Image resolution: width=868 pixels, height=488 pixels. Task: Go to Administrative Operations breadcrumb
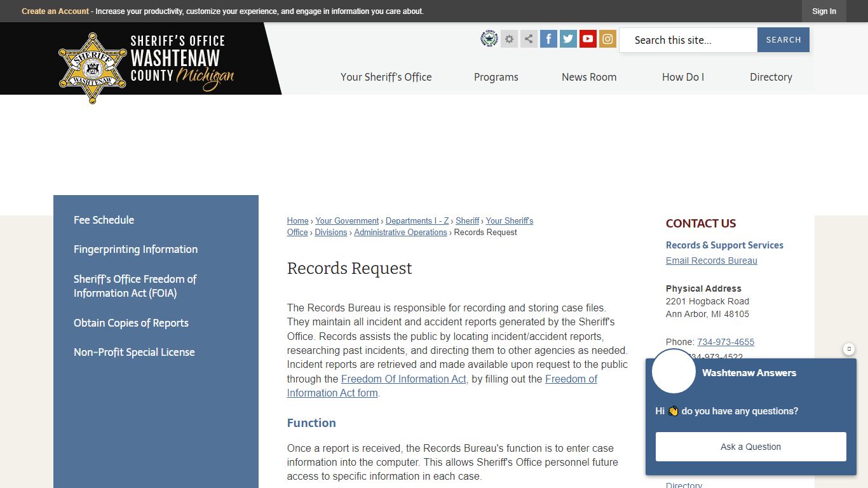pos(400,233)
